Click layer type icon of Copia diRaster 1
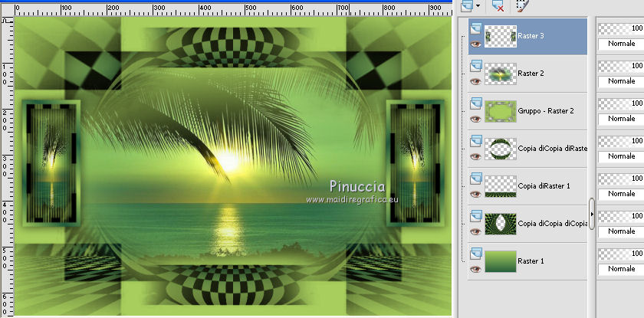Viewport: 644px width, 318px height. 476,178
